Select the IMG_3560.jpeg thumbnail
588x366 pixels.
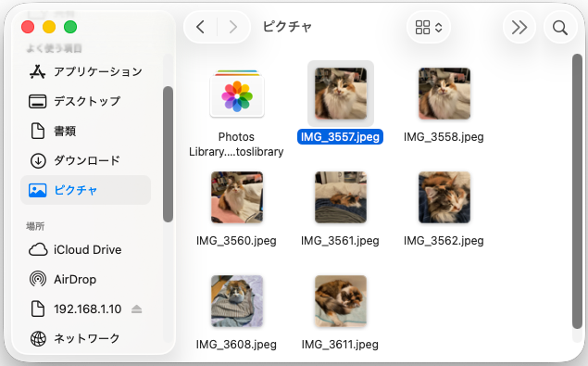237,197
